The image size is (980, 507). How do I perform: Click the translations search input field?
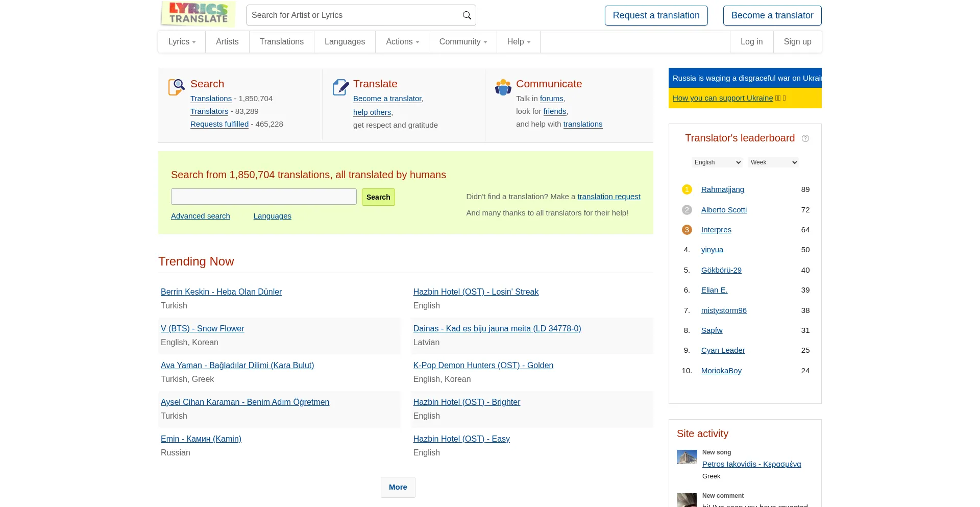pyautogui.click(x=263, y=197)
